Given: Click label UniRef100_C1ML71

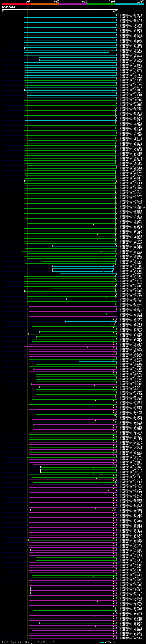Looking at the screenshot, I should click(x=131, y=281).
